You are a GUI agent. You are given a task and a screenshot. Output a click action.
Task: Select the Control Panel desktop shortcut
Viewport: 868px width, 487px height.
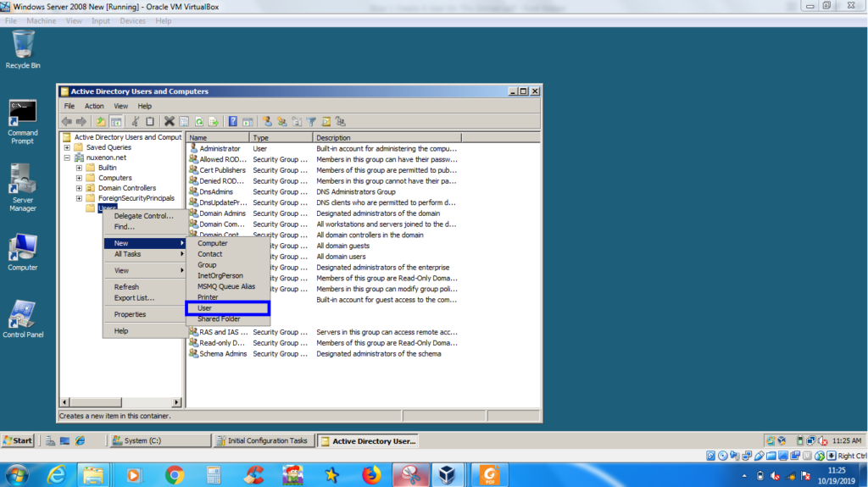23,319
